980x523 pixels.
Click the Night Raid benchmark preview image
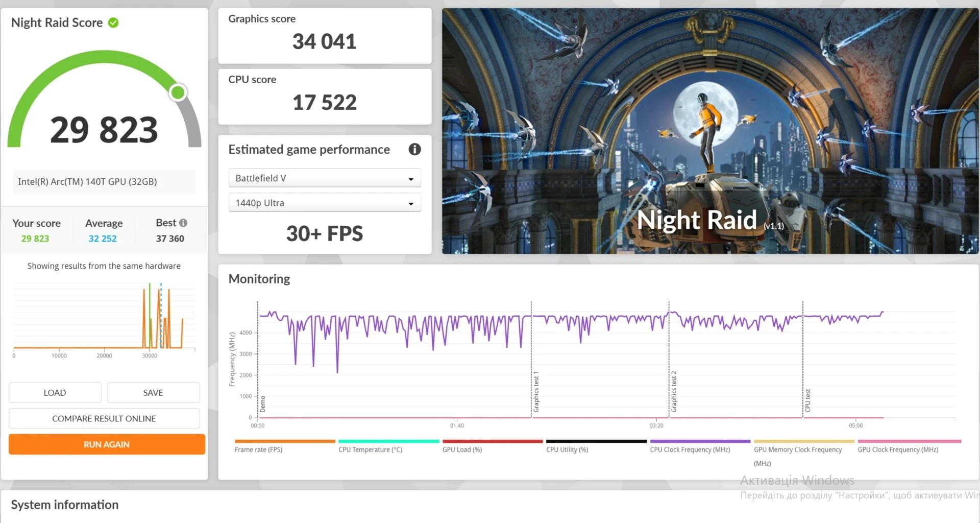pos(710,131)
